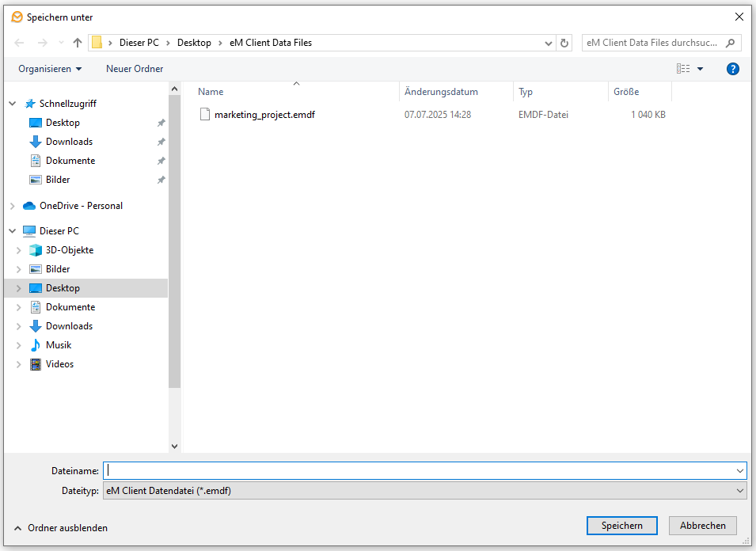Screen dimensions: 756x551
Task: Select marketing_project.emdf file
Action: (264, 115)
